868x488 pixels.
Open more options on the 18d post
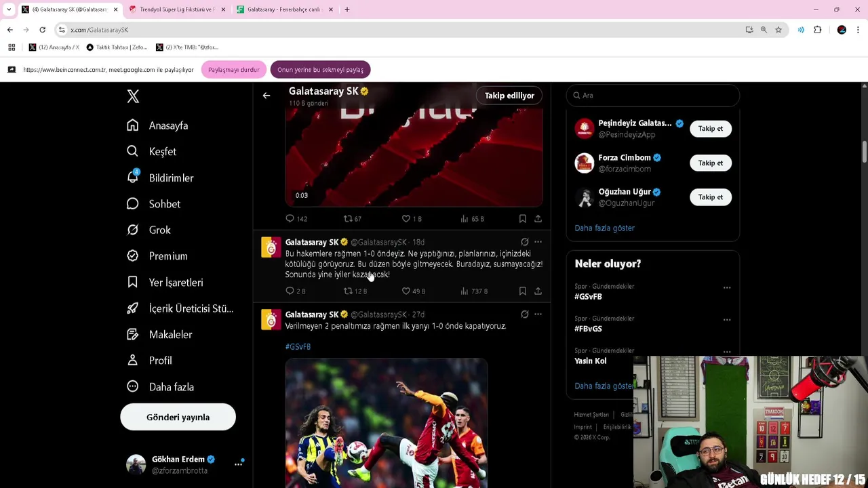click(x=538, y=242)
